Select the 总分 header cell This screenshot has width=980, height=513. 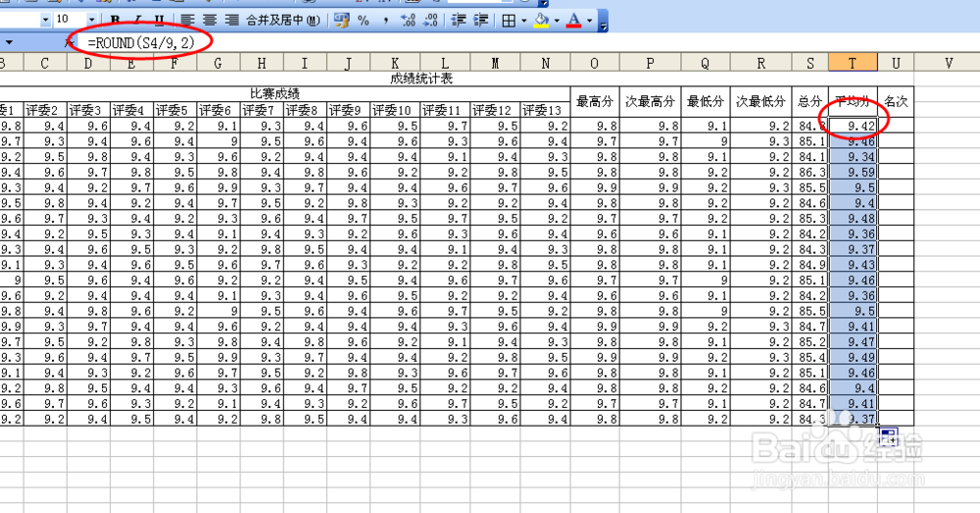[810, 101]
